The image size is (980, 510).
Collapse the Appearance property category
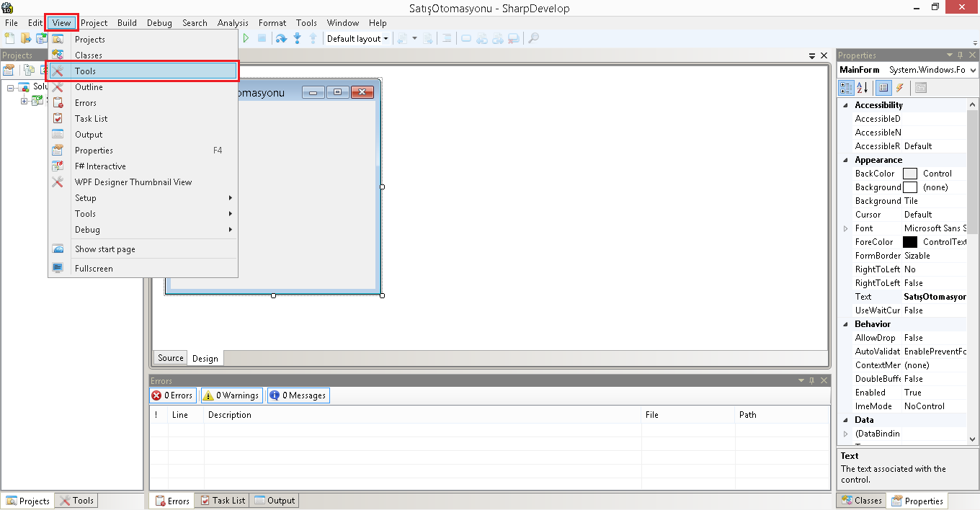[x=846, y=160]
